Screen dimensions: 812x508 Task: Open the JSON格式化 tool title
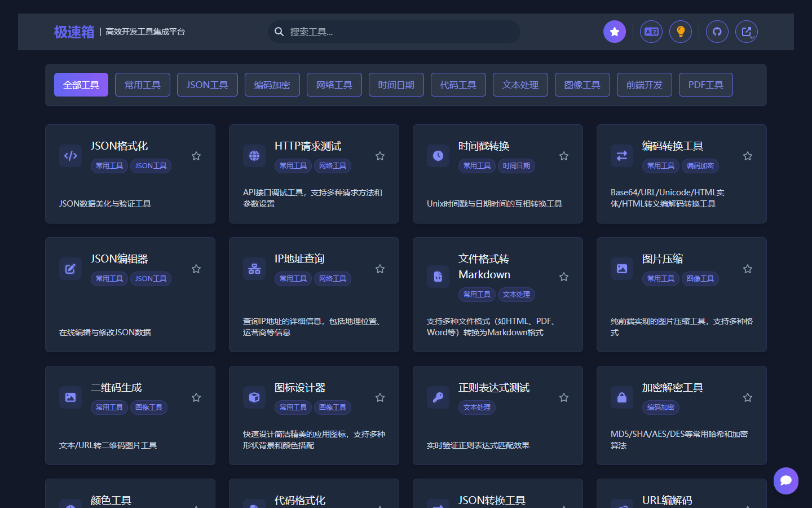(x=119, y=146)
